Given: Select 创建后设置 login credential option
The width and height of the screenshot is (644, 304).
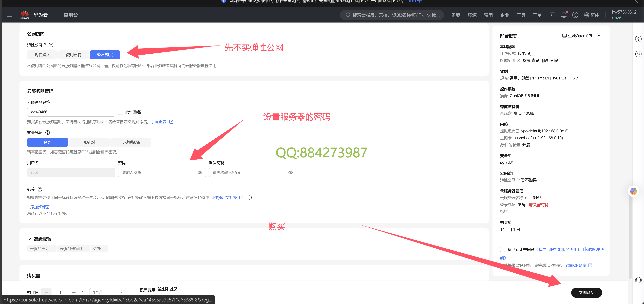Looking at the screenshot, I should pyautogui.click(x=131, y=142).
